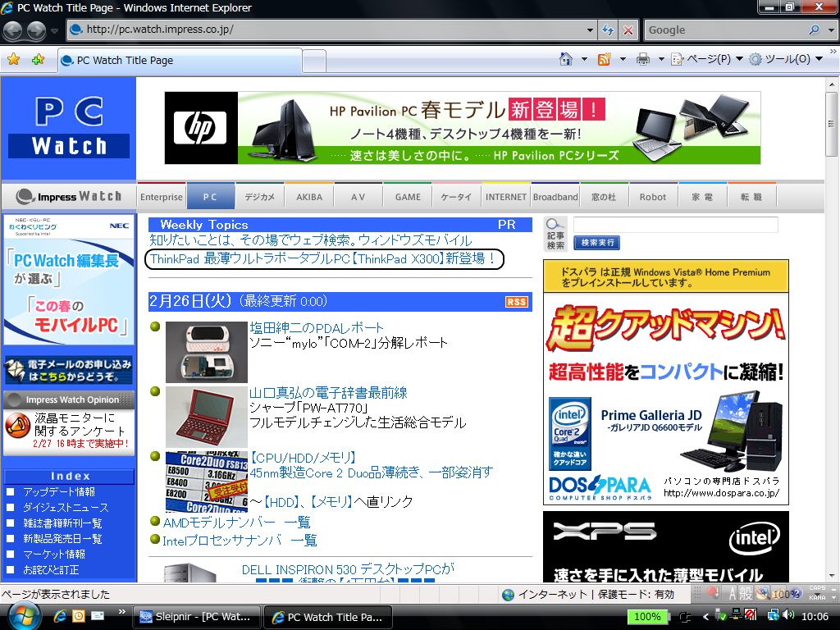The height and width of the screenshot is (630, 840).
Task: Open a new blank browser tab
Action: 314,61
